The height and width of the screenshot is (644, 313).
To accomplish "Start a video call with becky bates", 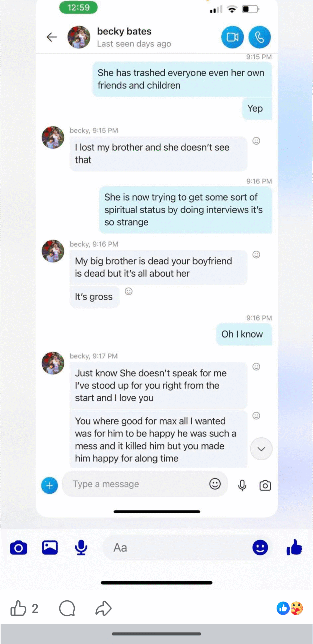I will point(232,37).
